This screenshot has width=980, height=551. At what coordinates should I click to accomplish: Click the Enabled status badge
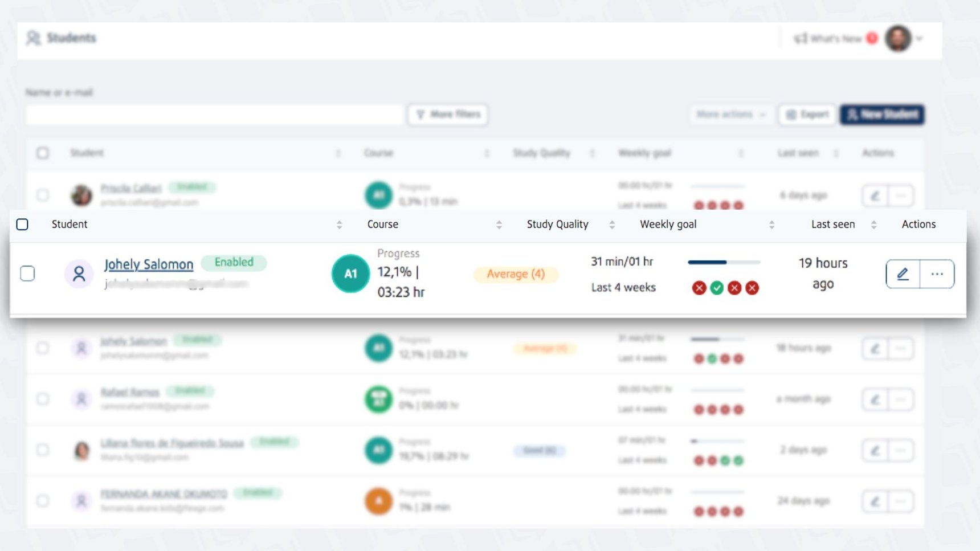coord(234,262)
